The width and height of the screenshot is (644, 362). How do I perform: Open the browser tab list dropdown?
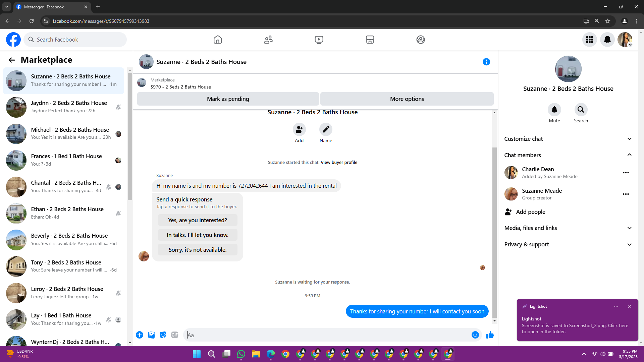click(x=7, y=7)
